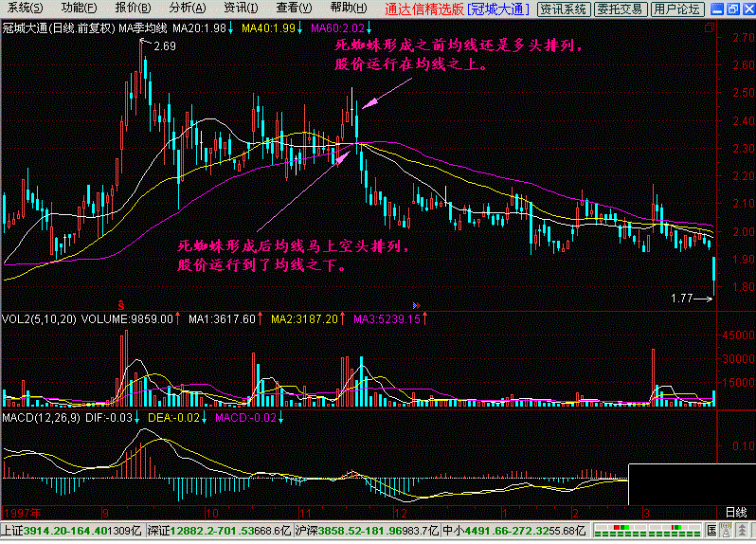Click the title text 通达信精选版 [冠城大通]
This screenshot has height=544, width=756.
[457, 9]
